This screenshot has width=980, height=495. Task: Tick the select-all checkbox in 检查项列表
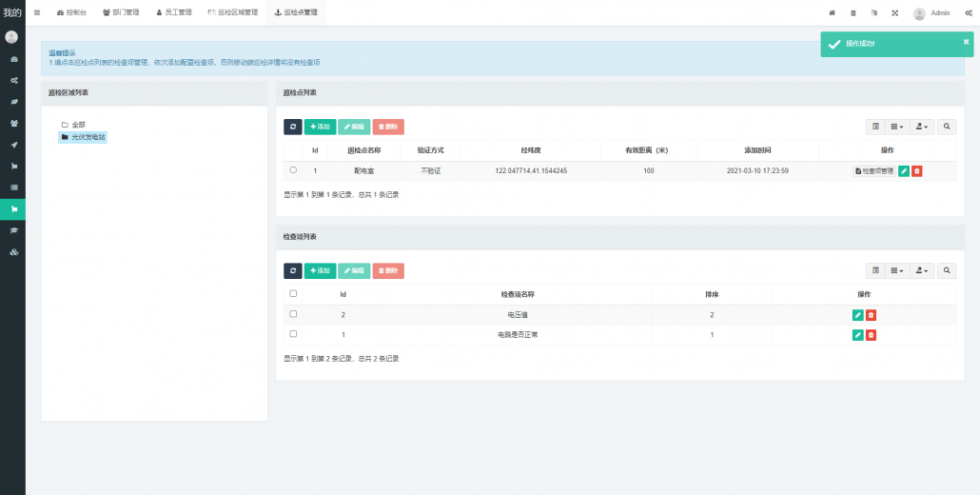tap(293, 294)
